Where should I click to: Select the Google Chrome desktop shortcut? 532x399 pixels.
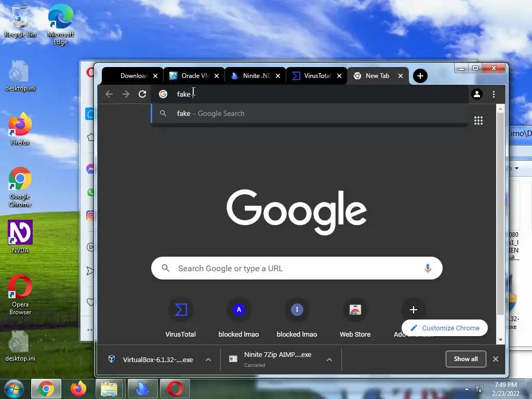pos(20,187)
